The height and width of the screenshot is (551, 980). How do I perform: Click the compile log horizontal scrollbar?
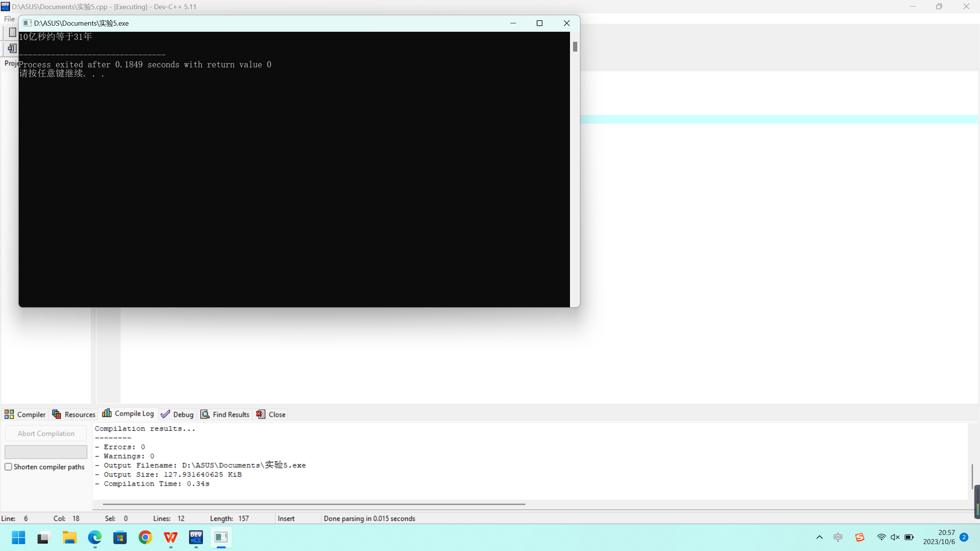[314, 504]
